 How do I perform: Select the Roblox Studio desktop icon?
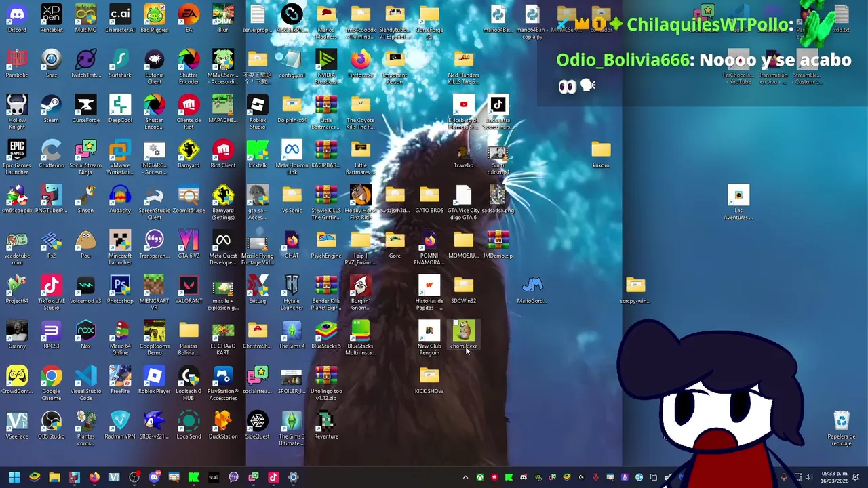(258, 113)
